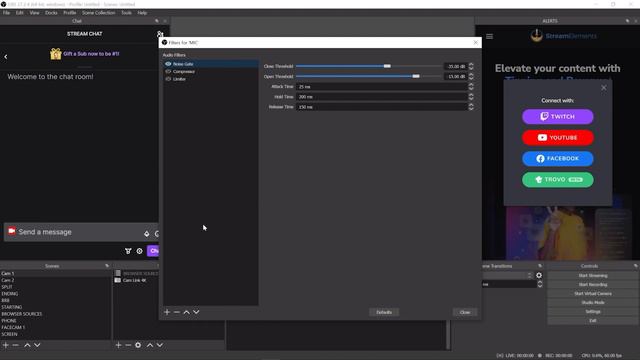This screenshot has height=360, width=640.
Task: Open the StreamElements hamburger menu
Action: (x=489, y=36)
